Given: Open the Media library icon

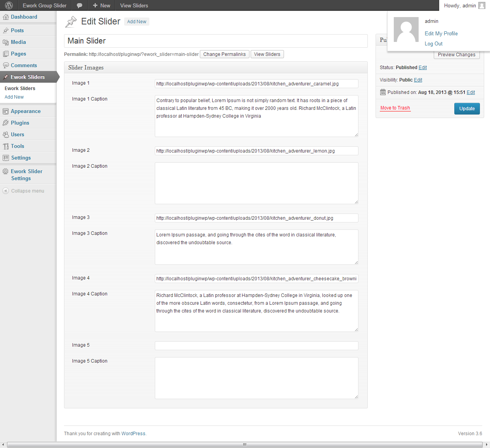Looking at the screenshot, I should (6, 42).
